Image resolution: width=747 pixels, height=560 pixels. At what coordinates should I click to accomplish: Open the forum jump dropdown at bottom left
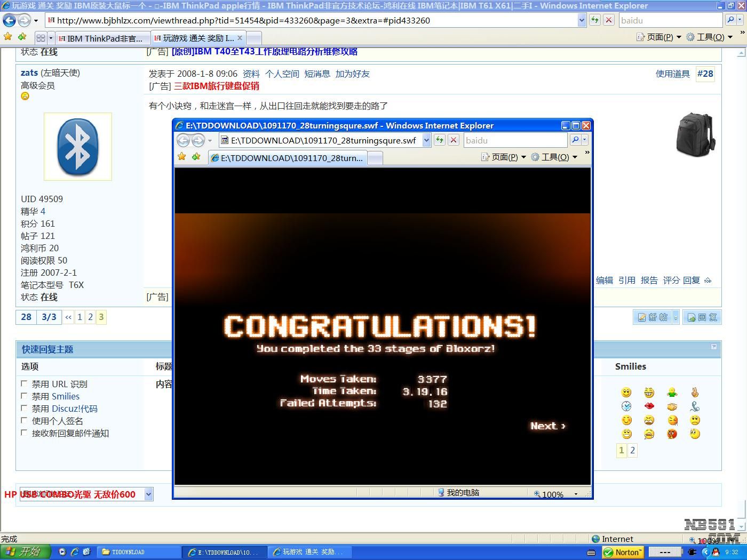[x=148, y=494]
